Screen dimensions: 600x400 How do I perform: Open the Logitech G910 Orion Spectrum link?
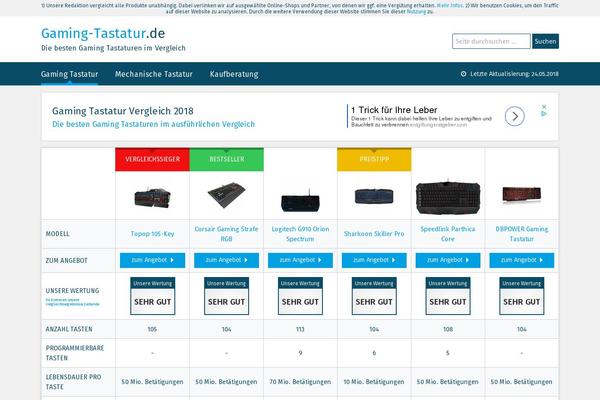click(300, 233)
